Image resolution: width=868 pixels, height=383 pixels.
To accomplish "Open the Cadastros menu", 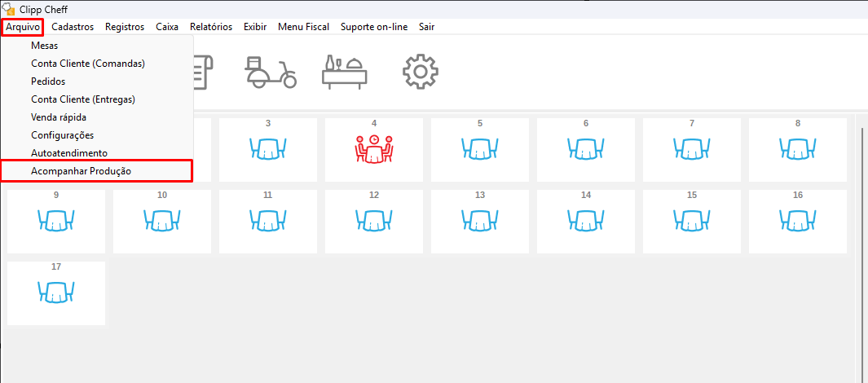I will (72, 27).
